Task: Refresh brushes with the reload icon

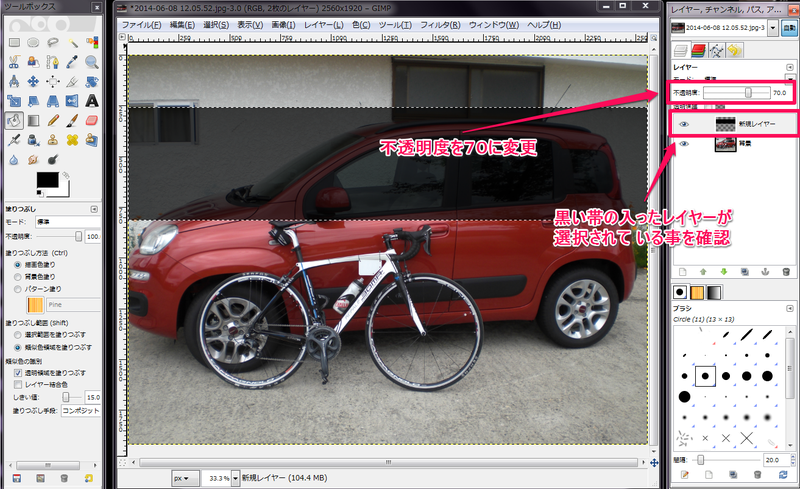Action: [x=783, y=475]
